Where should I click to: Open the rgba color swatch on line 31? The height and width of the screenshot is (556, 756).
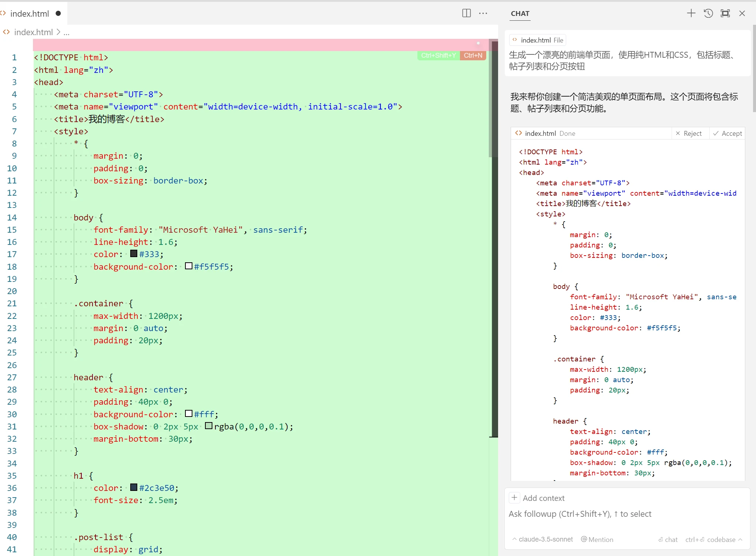(208, 426)
